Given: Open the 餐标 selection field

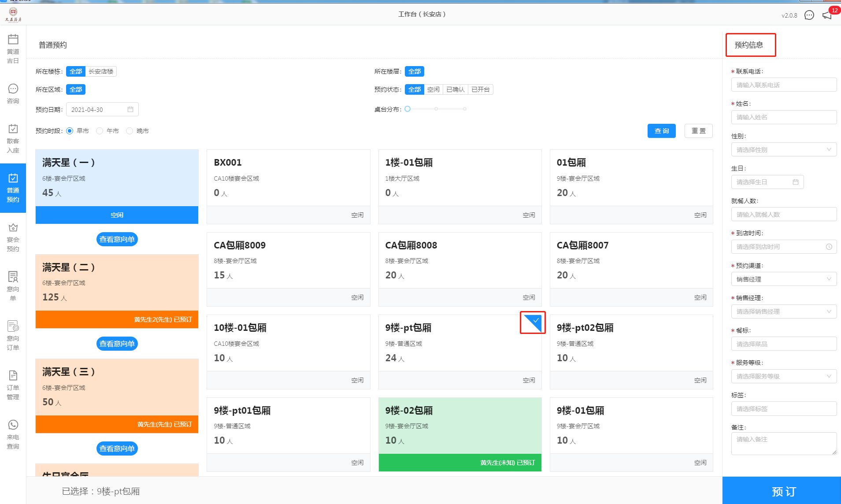Looking at the screenshot, I should click(784, 344).
